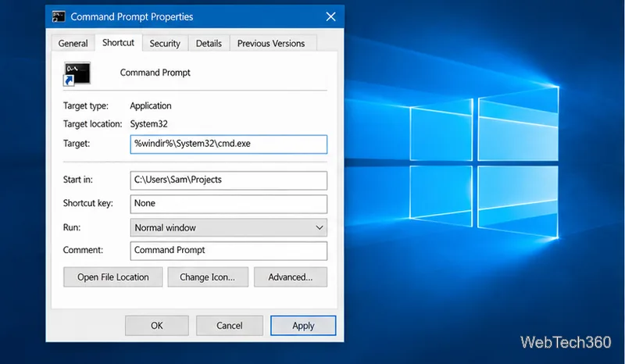The width and height of the screenshot is (625, 364).
Task: Close the Command Prompt Properties dialog
Action: pos(330,16)
